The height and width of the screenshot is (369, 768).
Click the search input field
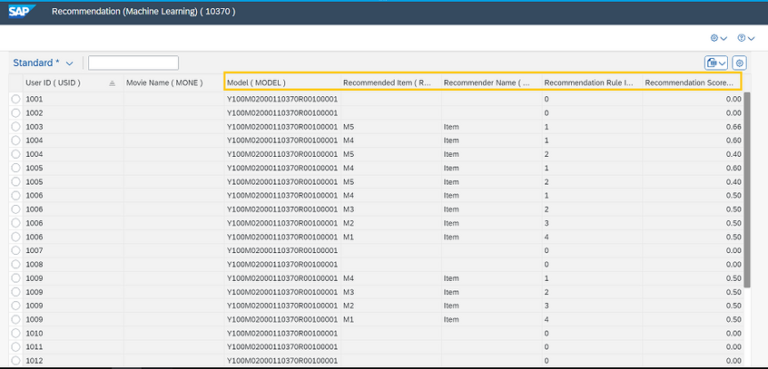133,63
